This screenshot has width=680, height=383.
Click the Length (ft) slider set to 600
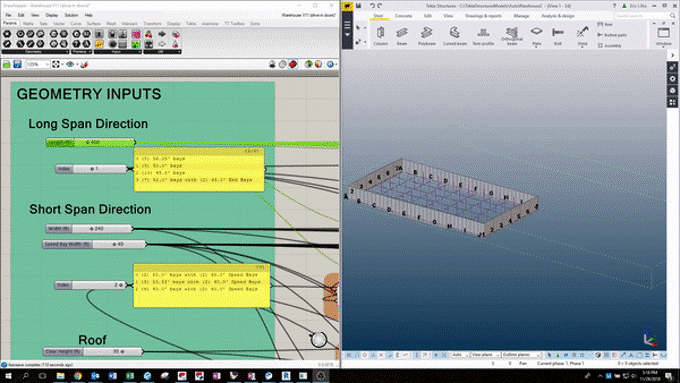[90, 142]
